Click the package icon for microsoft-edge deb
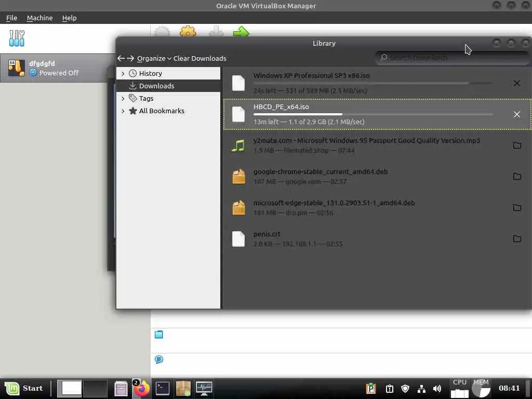 [238, 208]
